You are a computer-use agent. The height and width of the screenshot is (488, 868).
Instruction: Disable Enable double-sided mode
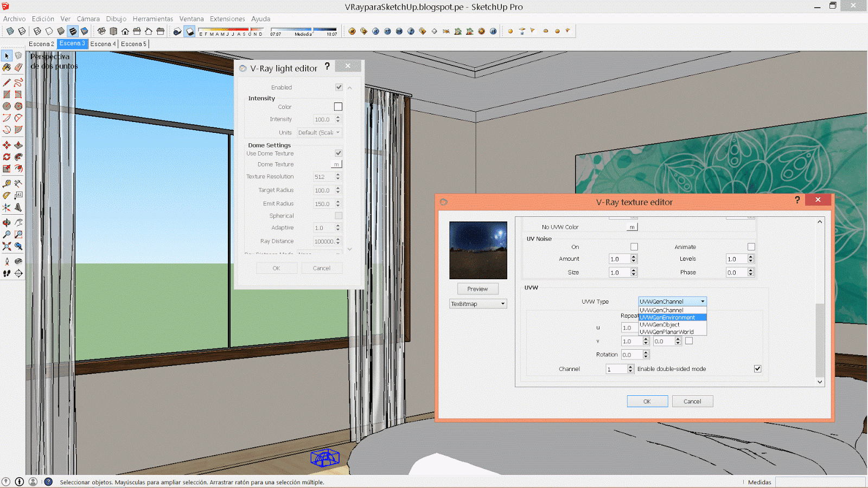(x=757, y=368)
